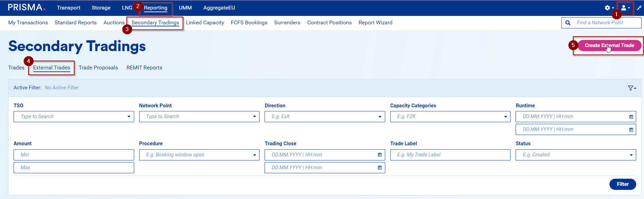Open the REMIT Reports tab
Image resolution: width=644 pixels, height=199 pixels.
pos(144,68)
